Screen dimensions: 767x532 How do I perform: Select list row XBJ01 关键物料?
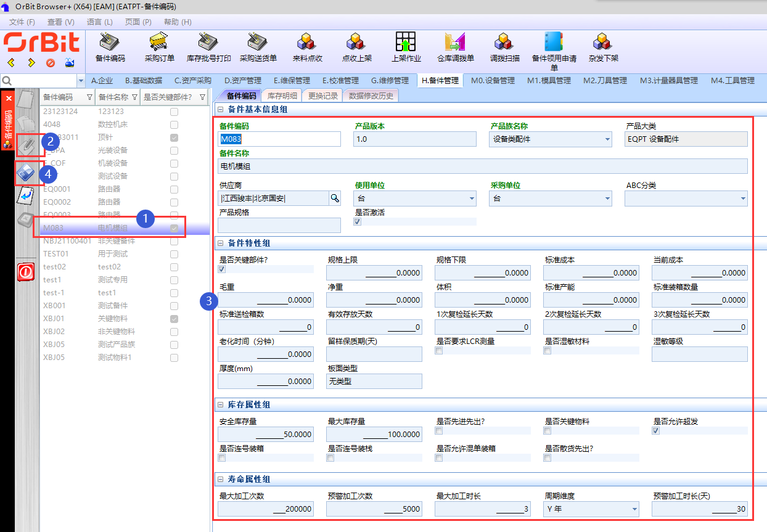point(125,319)
